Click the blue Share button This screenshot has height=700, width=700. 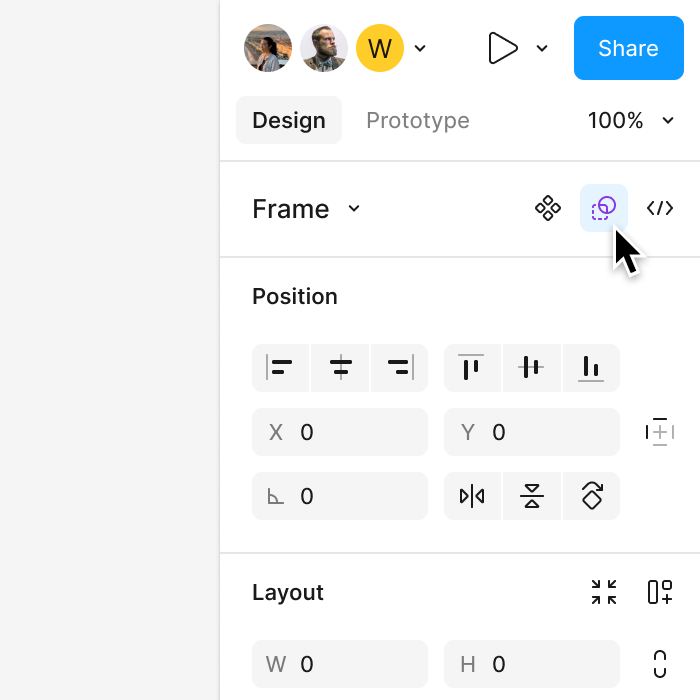click(628, 48)
